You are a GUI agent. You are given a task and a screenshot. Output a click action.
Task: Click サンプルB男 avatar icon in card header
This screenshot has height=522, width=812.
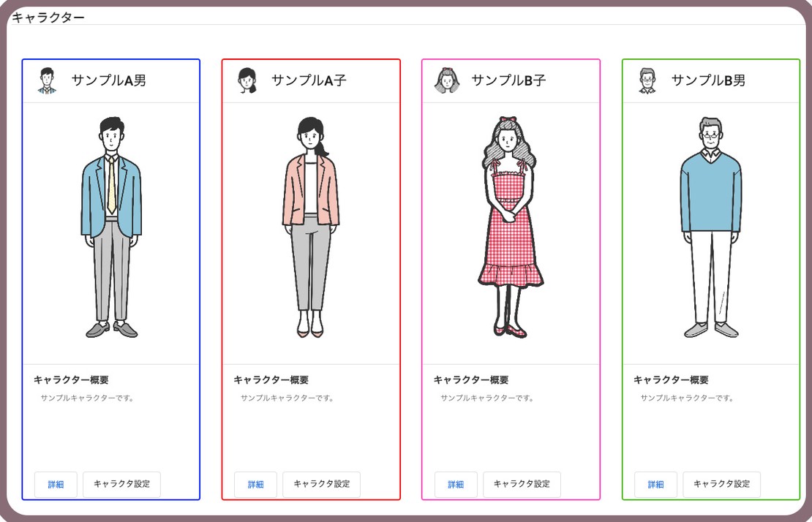[x=647, y=80]
